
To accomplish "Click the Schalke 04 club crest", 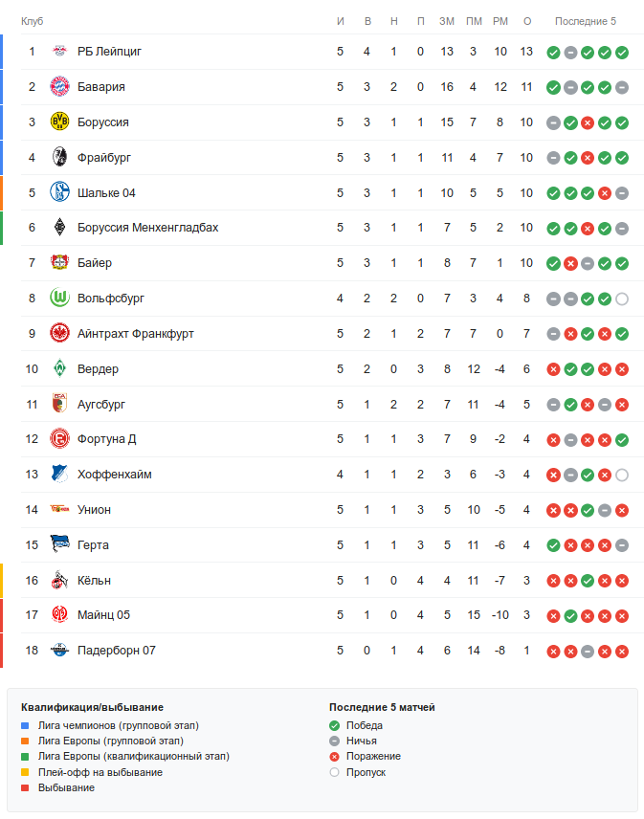I will point(59,192).
